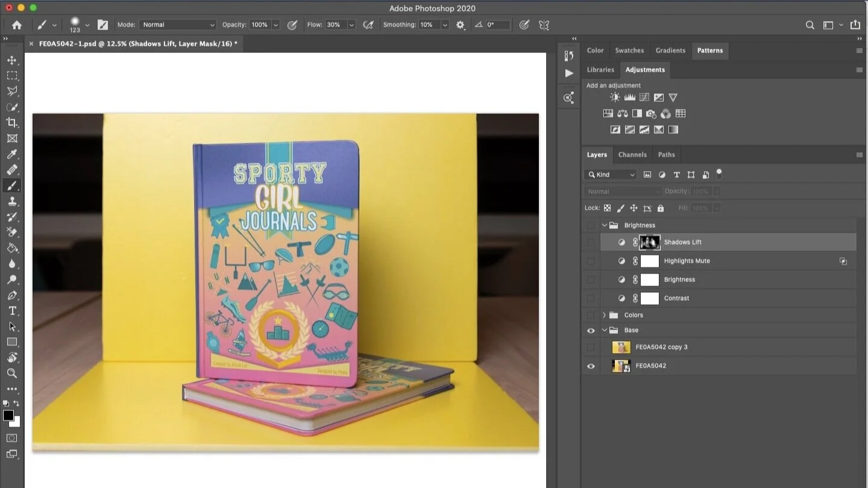The height and width of the screenshot is (488, 868).
Task: Click the foreground black color swatch
Action: tap(8, 416)
